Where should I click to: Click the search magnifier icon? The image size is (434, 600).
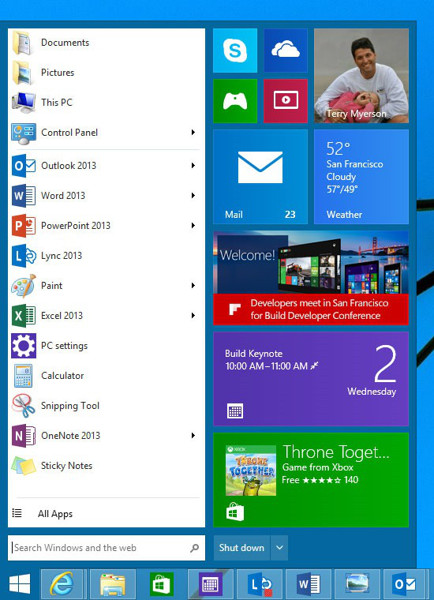point(194,548)
